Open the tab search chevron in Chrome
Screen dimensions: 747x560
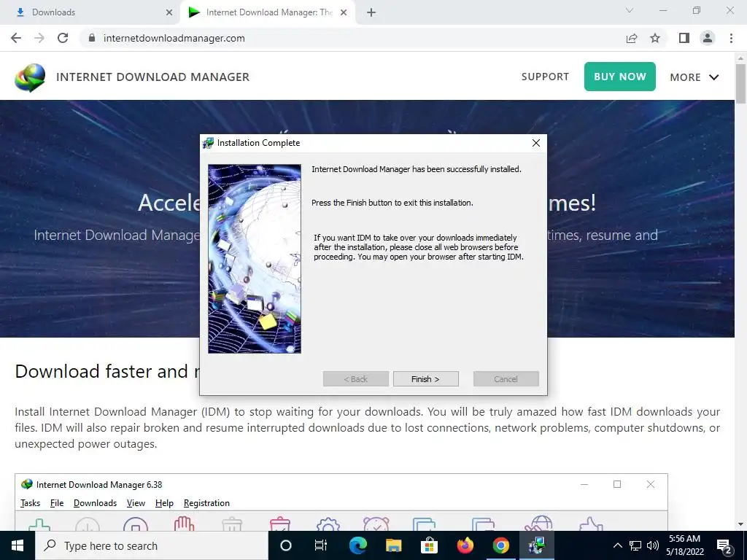coord(630,10)
